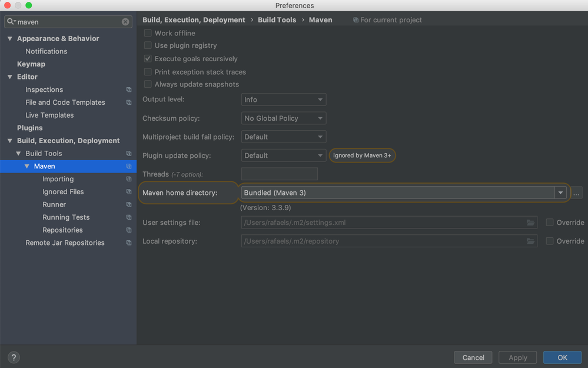
Task: Click the browse ellipsis beside Maven home directory
Action: click(x=576, y=193)
